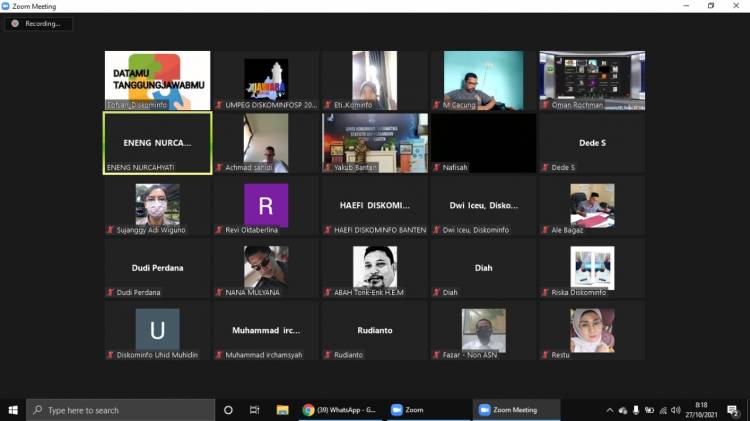The width and height of the screenshot is (750, 421).
Task: Open the volume control tray icon
Action: pyautogui.click(x=676, y=410)
